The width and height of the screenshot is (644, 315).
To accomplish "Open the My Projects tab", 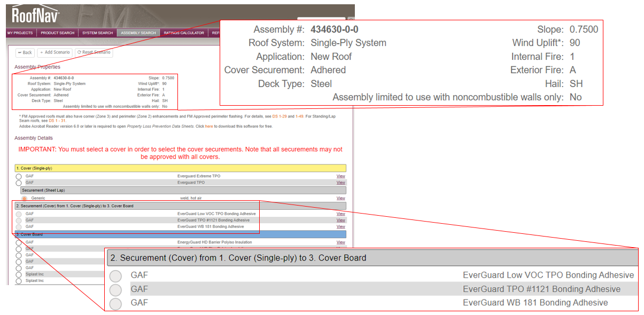I will [x=20, y=33].
